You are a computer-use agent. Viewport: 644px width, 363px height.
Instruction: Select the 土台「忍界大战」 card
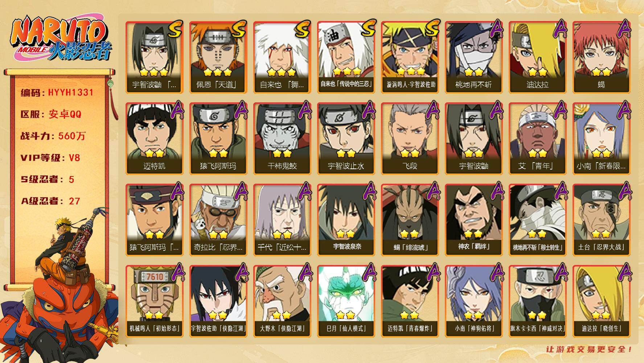[602, 220]
